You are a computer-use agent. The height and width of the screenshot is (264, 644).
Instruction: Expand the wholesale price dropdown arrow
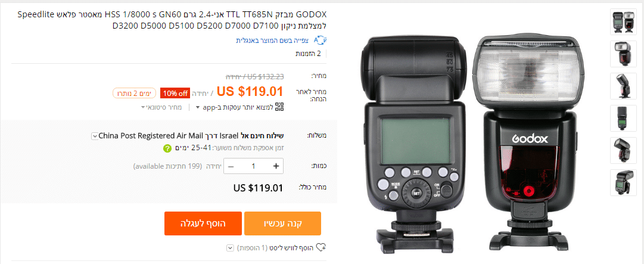[x=144, y=107]
